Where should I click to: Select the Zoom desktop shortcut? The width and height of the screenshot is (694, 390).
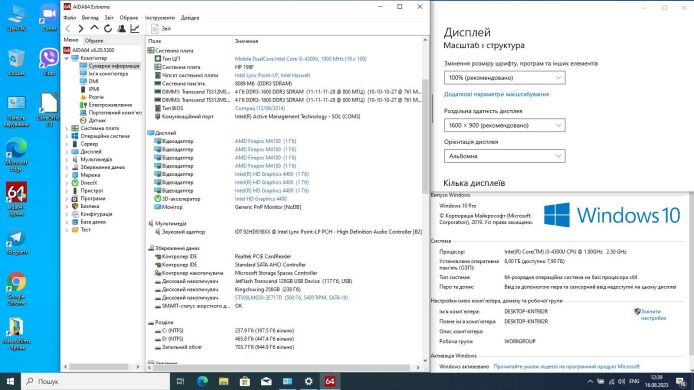click(49, 18)
